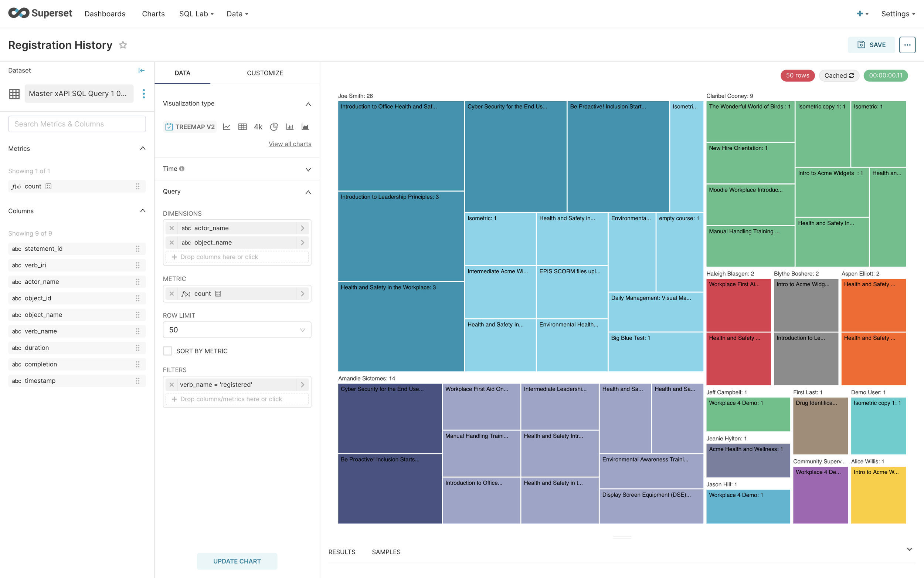Open the SQL Lab dropdown menu

coord(196,14)
